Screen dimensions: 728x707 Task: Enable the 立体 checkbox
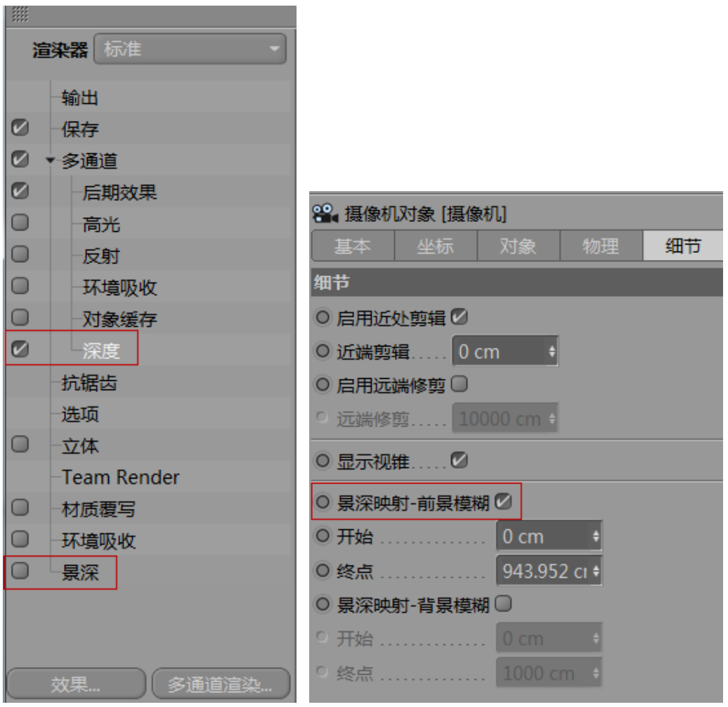pos(20,444)
